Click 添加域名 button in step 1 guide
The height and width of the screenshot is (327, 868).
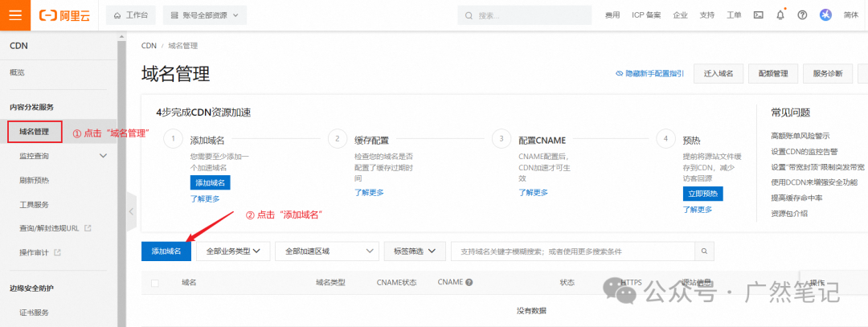tap(211, 182)
